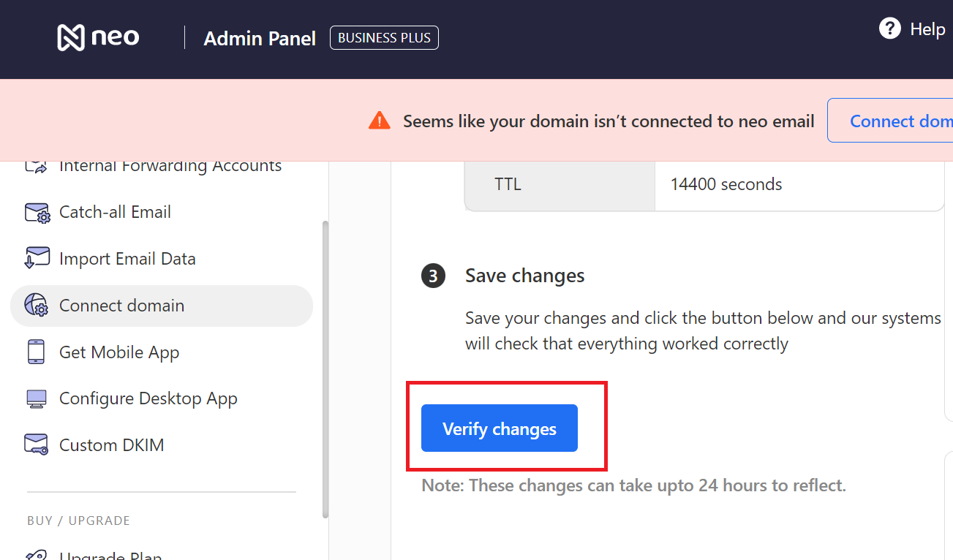This screenshot has width=953, height=560.
Task: Open the Help link text
Action: point(927,29)
